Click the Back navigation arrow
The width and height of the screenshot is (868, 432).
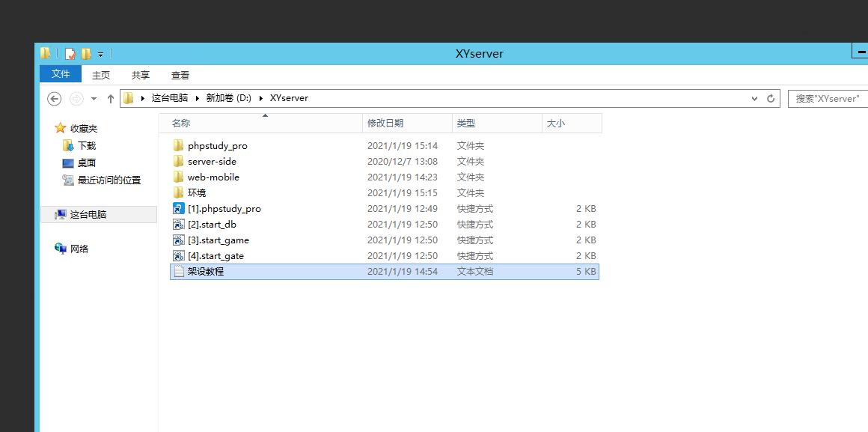click(x=54, y=99)
